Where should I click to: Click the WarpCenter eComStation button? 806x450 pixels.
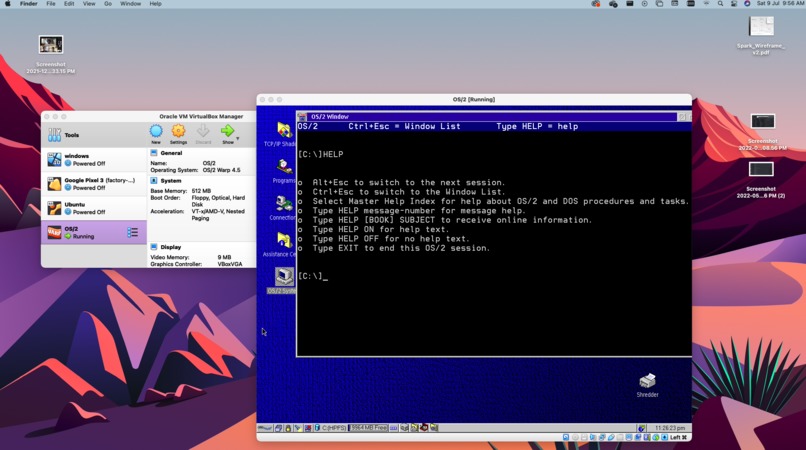click(x=265, y=428)
